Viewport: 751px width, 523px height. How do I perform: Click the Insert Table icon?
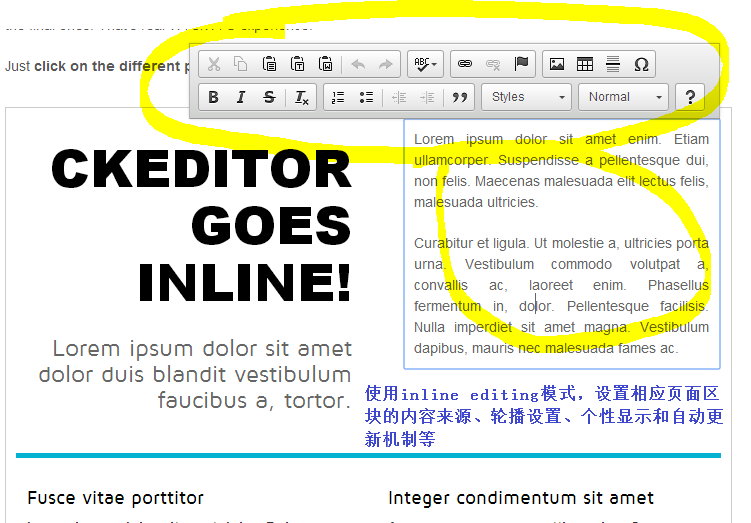tap(585, 64)
